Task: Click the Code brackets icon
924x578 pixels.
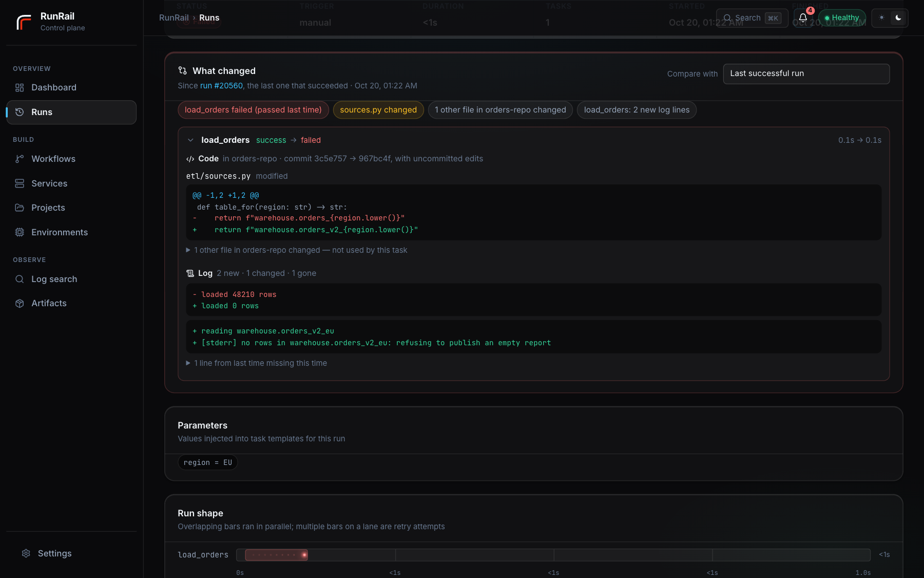Action: tap(190, 159)
